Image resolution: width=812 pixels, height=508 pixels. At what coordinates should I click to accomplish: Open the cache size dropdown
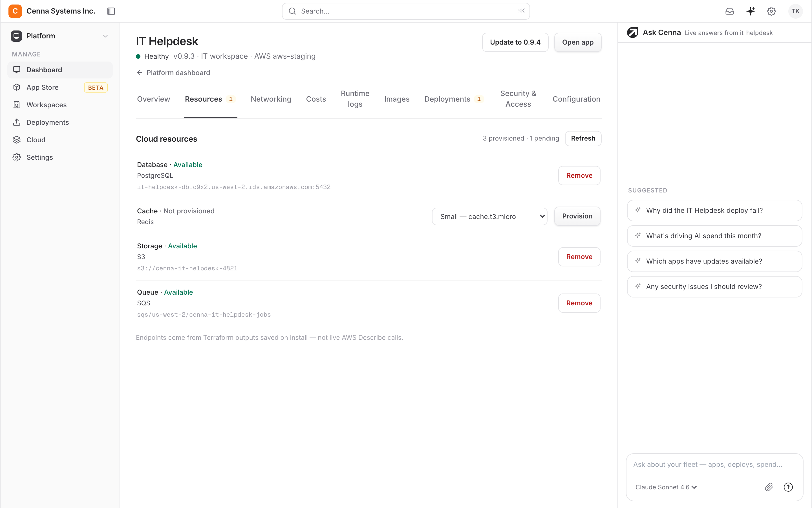tap(489, 216)
